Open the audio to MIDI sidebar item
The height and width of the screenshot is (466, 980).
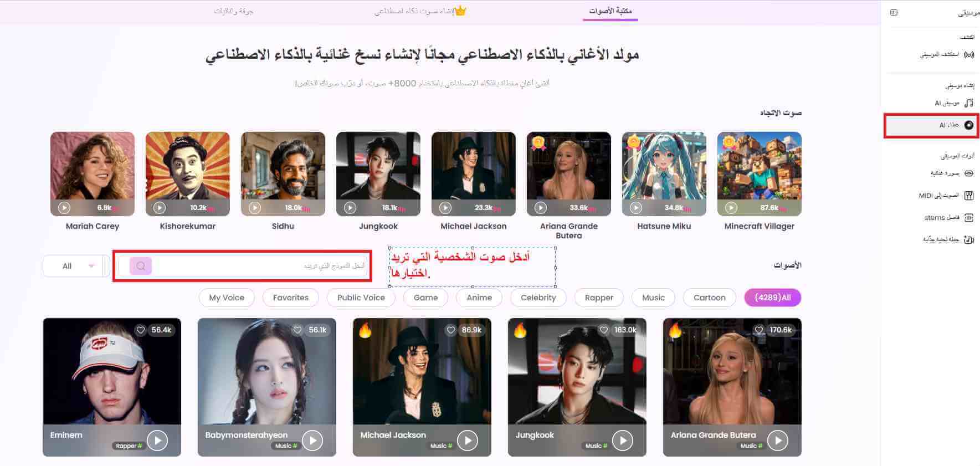click(946, 196)
